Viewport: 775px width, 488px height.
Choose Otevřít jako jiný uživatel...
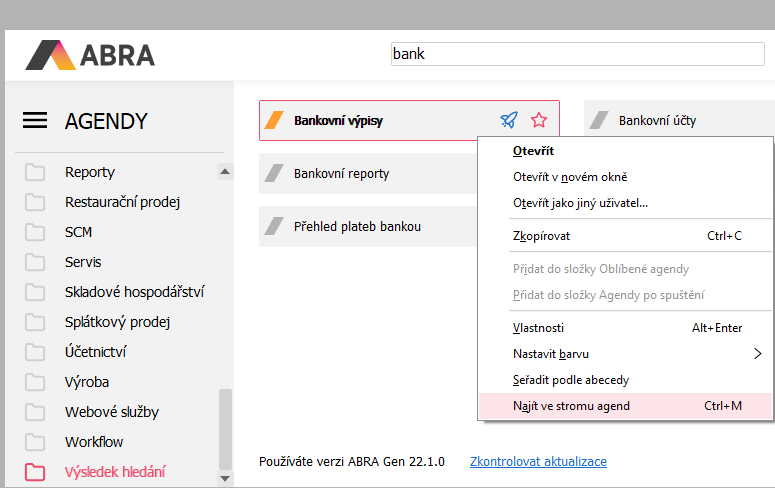click(625, 203)
